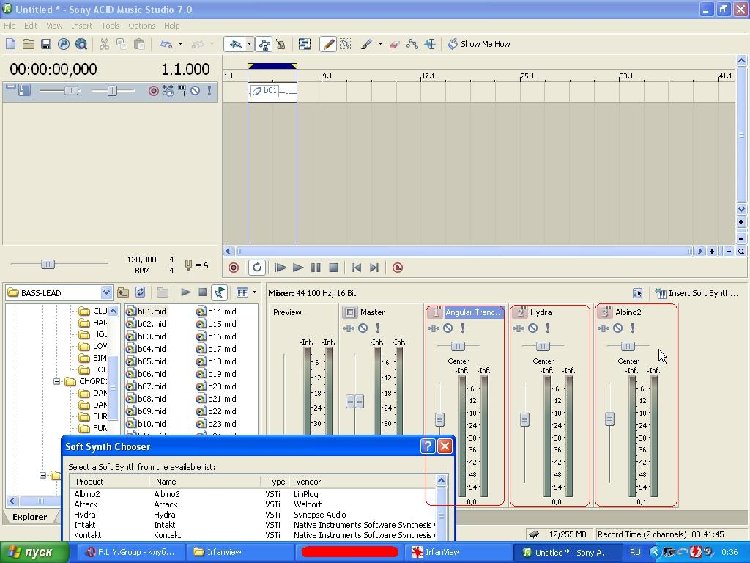
Task: Select the Paint brush tool icon
Action: [367, 44]
